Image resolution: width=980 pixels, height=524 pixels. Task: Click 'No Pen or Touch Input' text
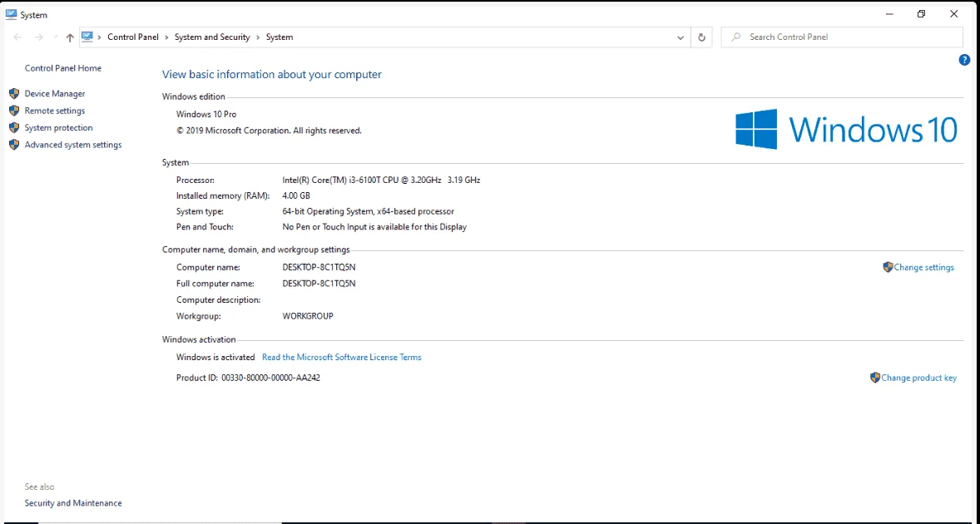pyautogui.click(x=374, y=227)
